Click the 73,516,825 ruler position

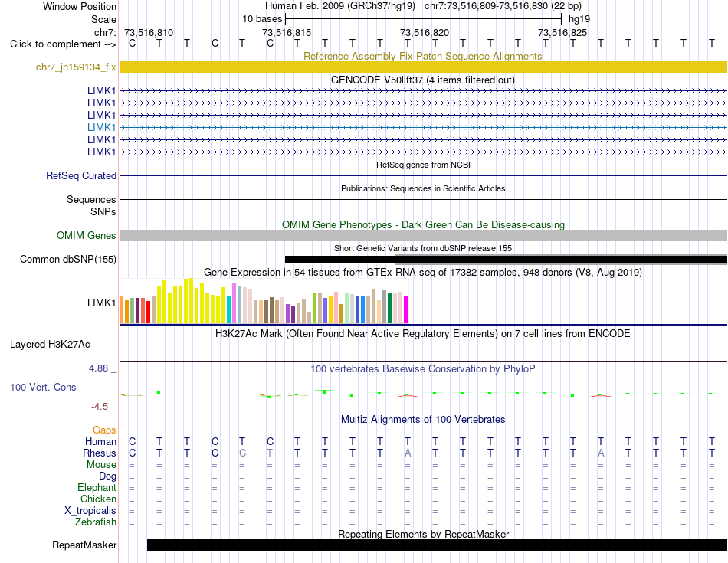562,32
